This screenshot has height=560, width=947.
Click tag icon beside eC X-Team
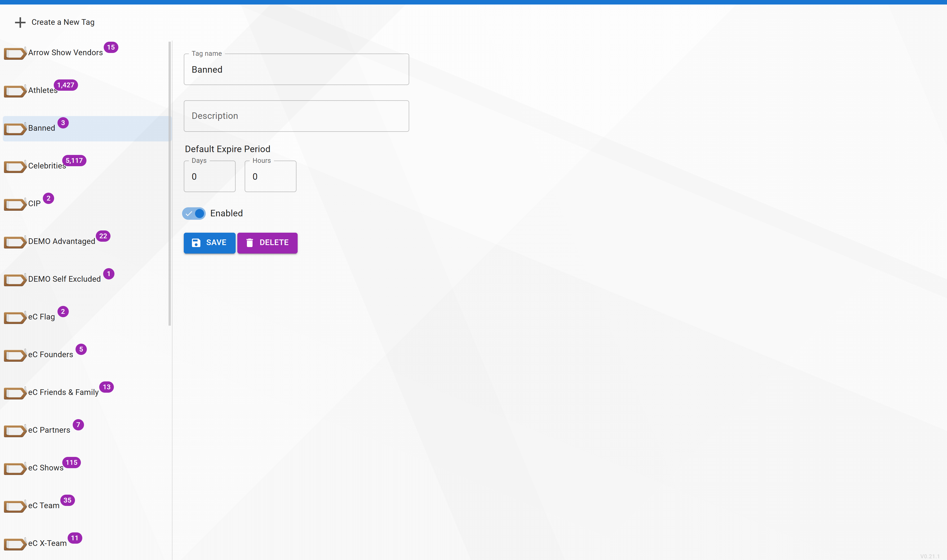pos(15,544)
